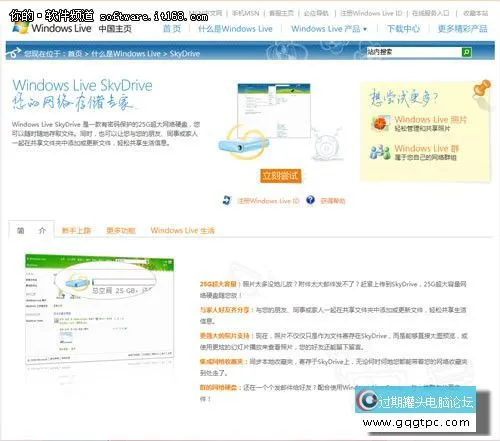Open 什么是Windows Live menu item
500x441 pixels.
[x=235, y=29]
